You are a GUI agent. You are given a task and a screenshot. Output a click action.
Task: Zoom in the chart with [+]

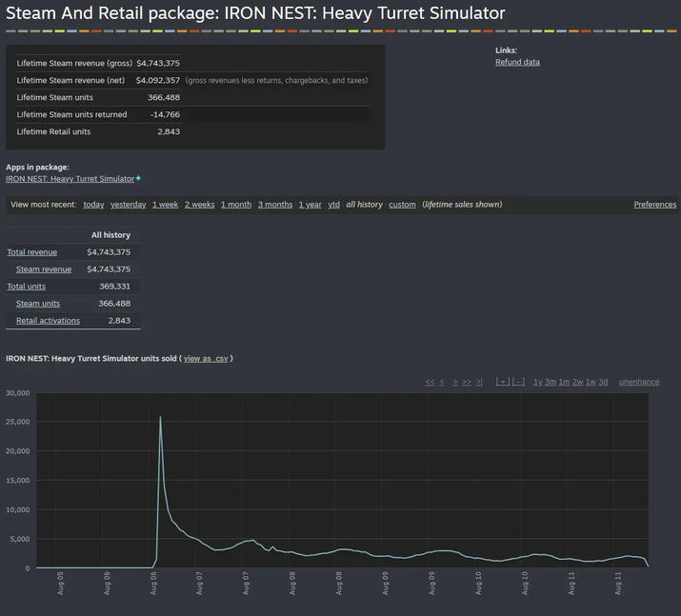click(x=503, y=382)
